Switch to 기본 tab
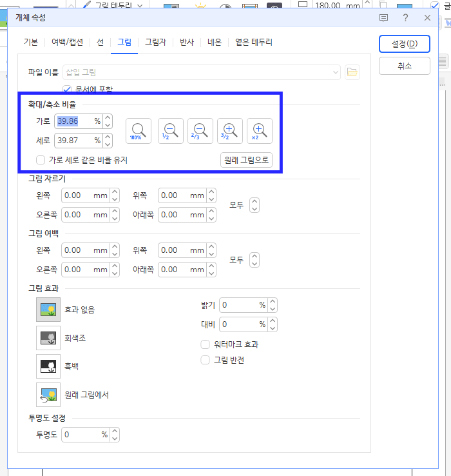 (31, 42)
